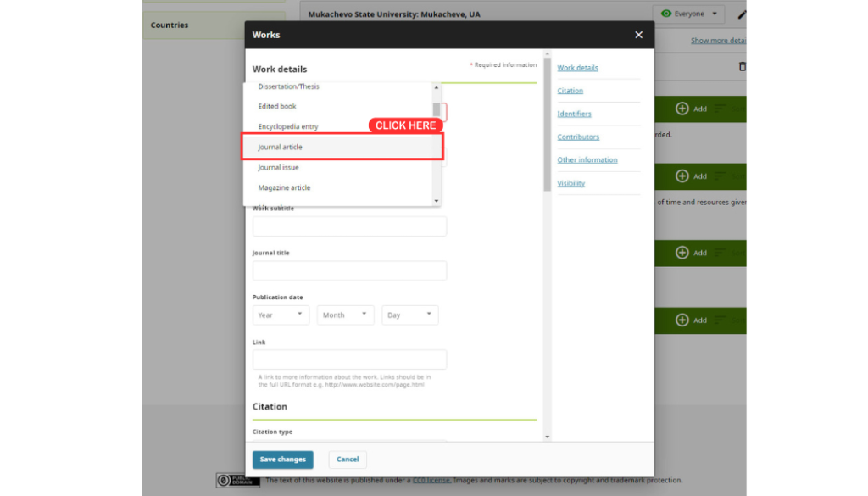Select Journal article work type
Image resolution: width=868 pixels, height=496 pixels.
342,147
